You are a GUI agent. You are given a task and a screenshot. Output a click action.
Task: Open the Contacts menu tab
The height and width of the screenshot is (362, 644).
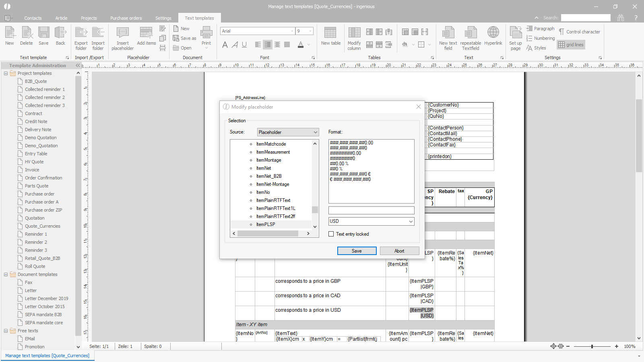click(x=33, y=18)
